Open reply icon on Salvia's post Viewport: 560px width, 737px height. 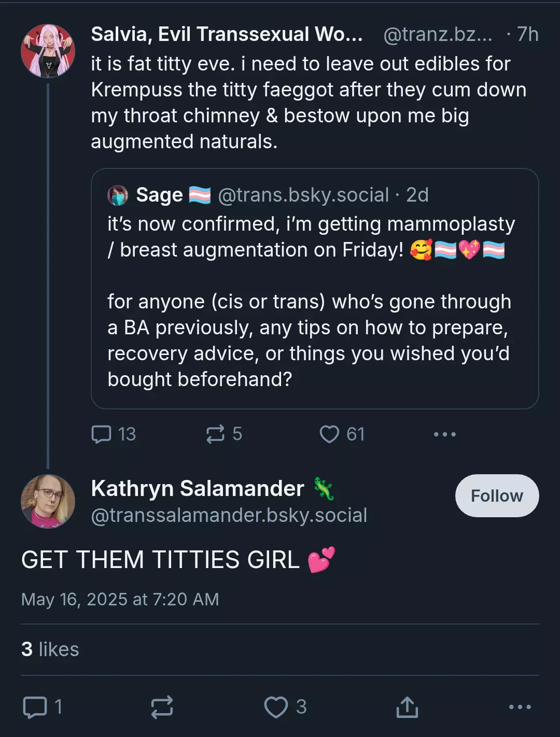(x=101, y=434)
